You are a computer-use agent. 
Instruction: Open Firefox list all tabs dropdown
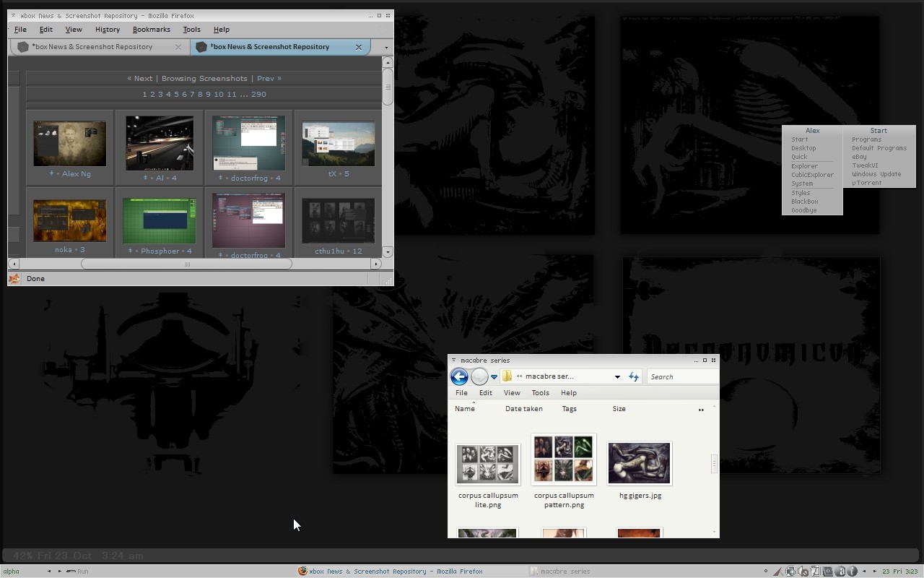(386, 48)
